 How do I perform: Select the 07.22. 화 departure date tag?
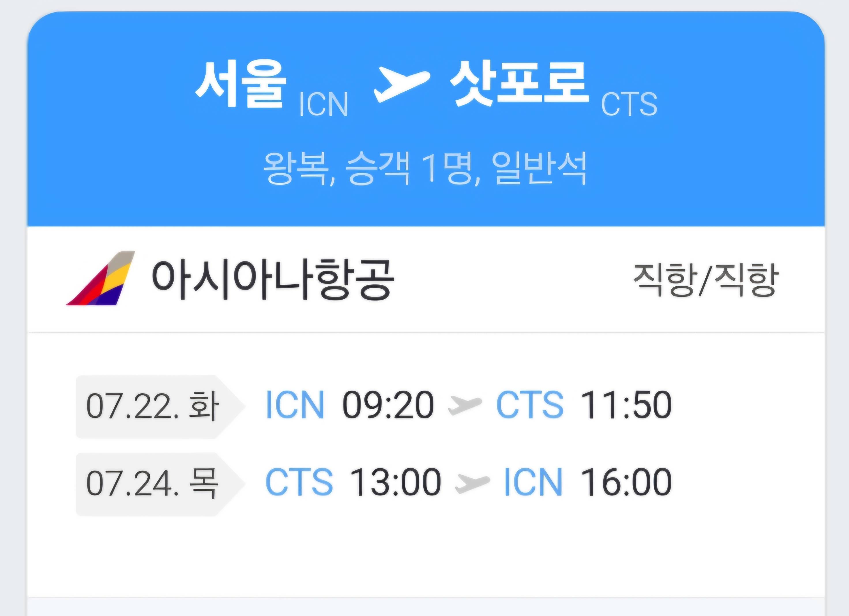[152, 406]
